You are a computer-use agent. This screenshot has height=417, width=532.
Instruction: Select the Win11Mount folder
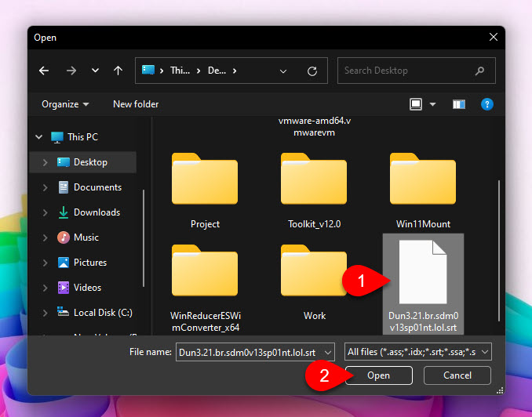(423, 191)
